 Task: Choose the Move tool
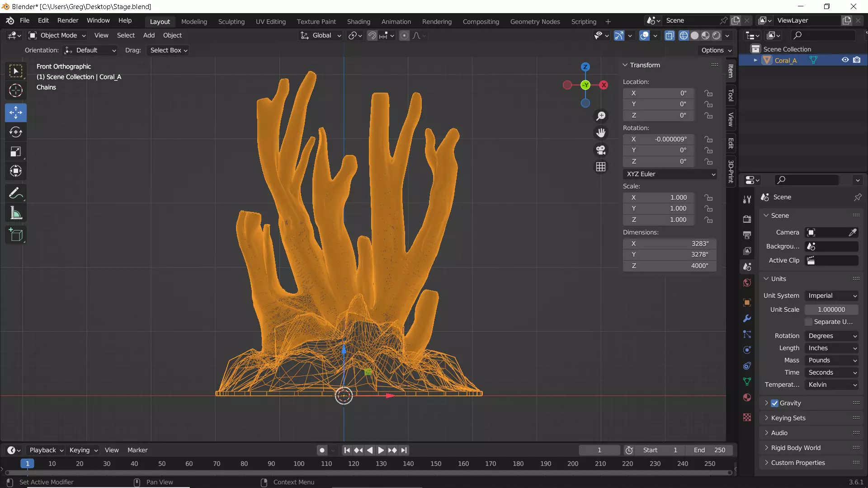16,113
